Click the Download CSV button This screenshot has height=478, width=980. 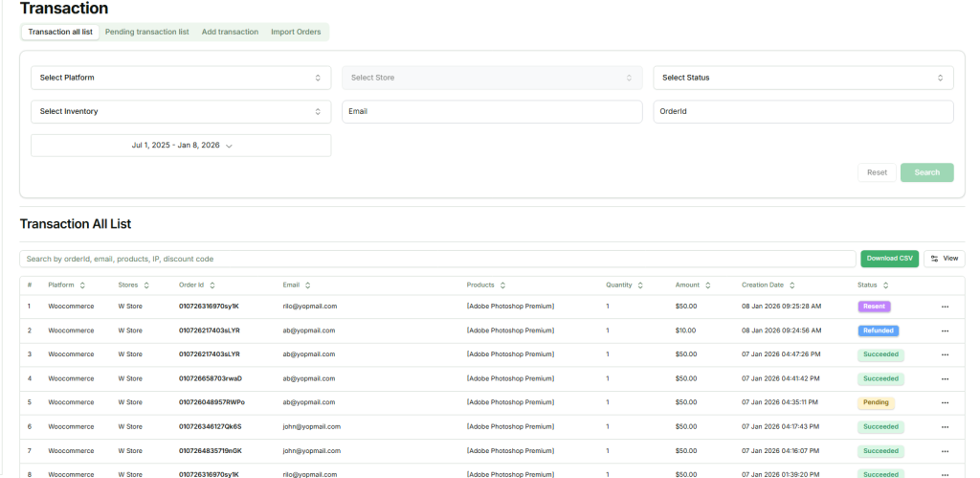tap(889, 259)
